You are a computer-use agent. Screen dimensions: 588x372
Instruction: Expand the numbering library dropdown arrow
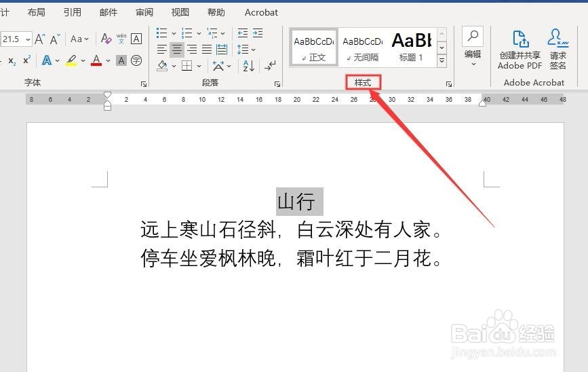coord(199,33)
